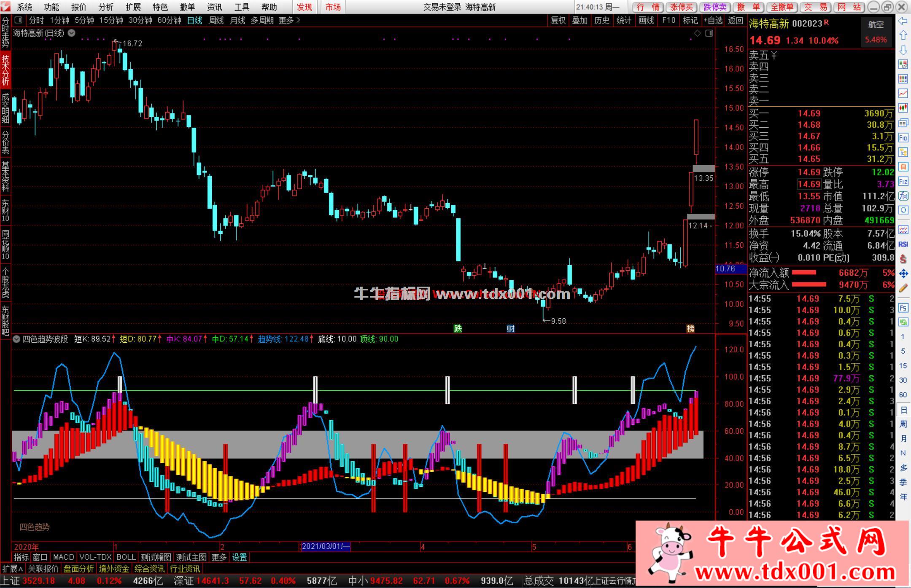Select 周 weekly period in right sidebar
The image size is (911, 588).
tap(903, 424)
